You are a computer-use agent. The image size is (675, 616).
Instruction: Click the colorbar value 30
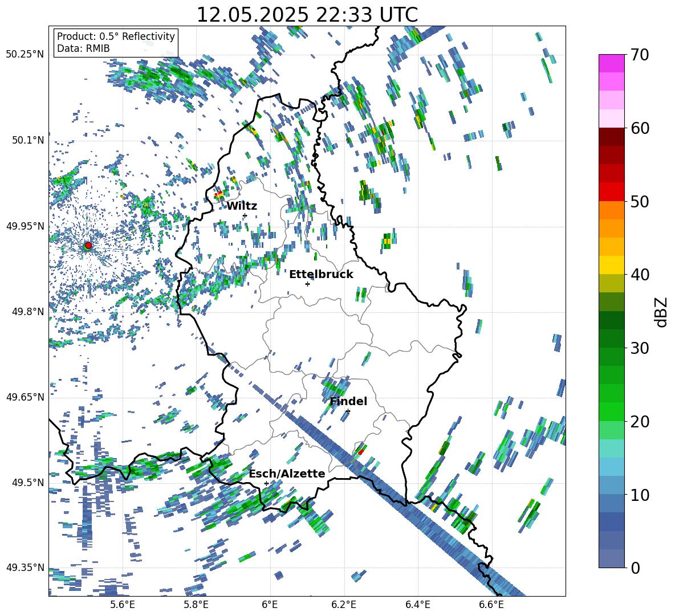[640, 348]
